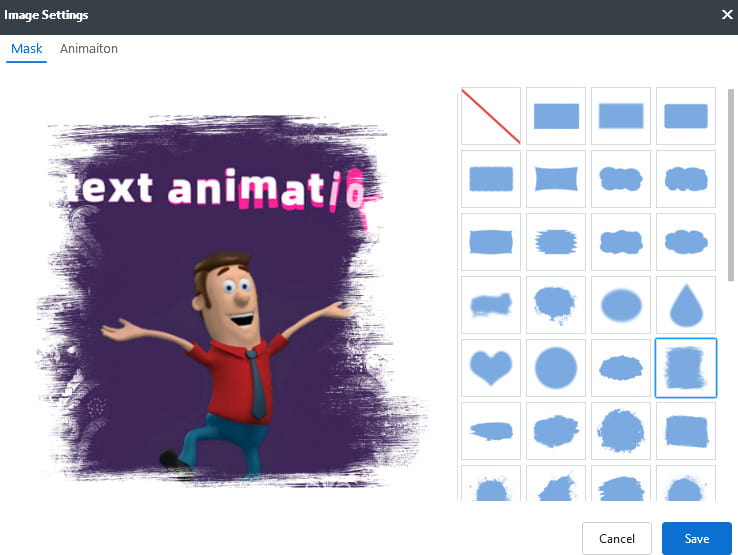
Task: Choose the paint splatter blob mask with drips
Action: click(x=556, y=305)
